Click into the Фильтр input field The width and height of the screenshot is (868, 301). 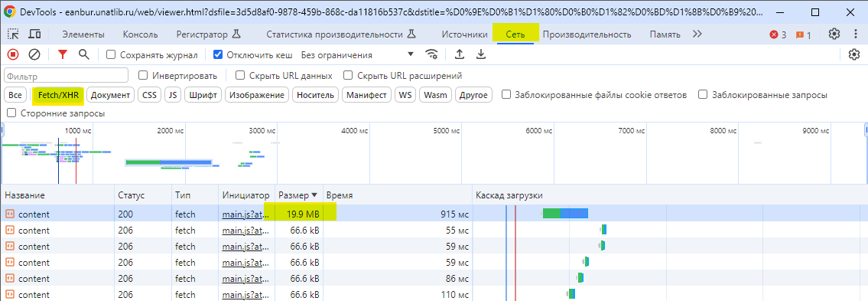[x=66, y=75]
